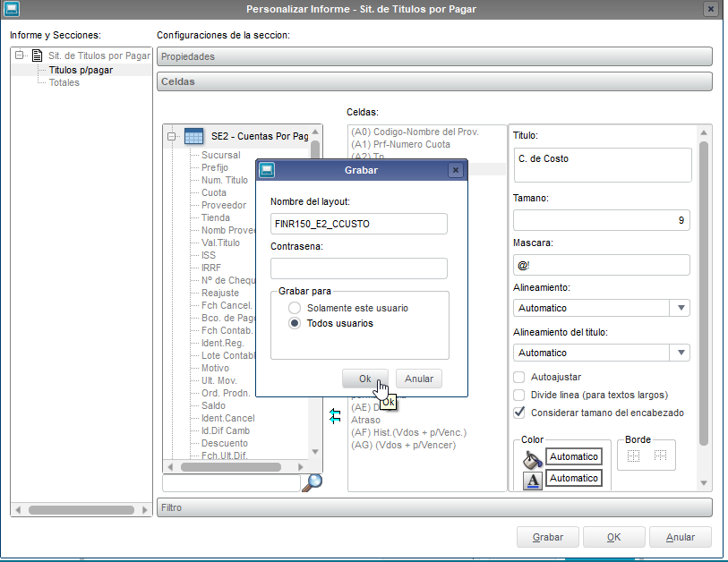
Task: Click the Nombre del layout field
Action: (x=359, y=224)
